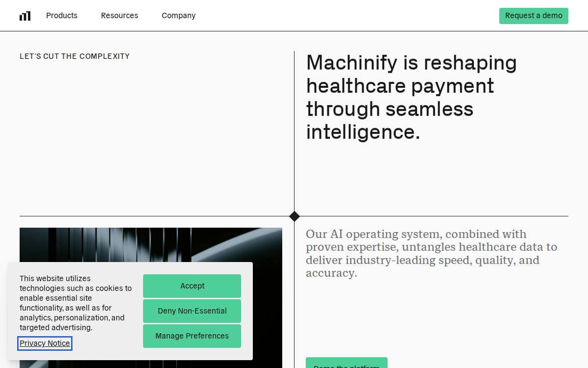Click the 'Machinify is reshaping healthcare payment' headline
Viewport: 588px width, 368px height.
coord(412,97)
